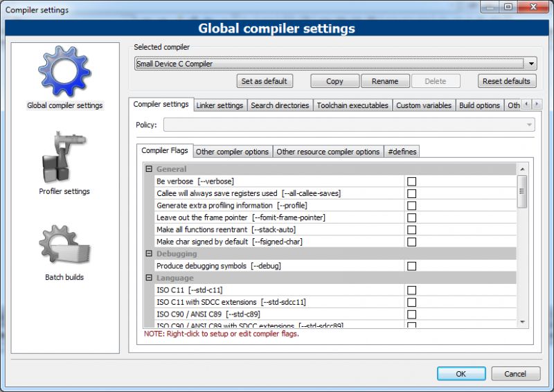Click the Global compiler settings label

64,105
